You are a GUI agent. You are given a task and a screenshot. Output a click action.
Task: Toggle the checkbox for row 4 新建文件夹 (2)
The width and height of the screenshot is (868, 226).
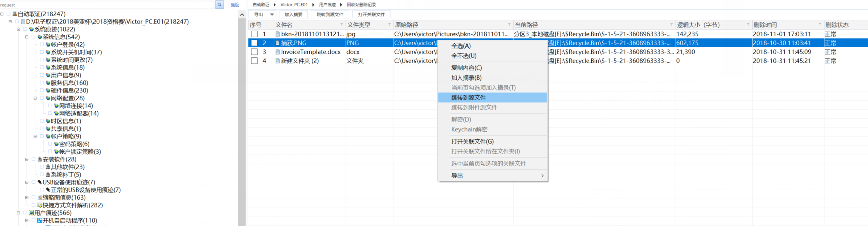[x=254, y=61]
